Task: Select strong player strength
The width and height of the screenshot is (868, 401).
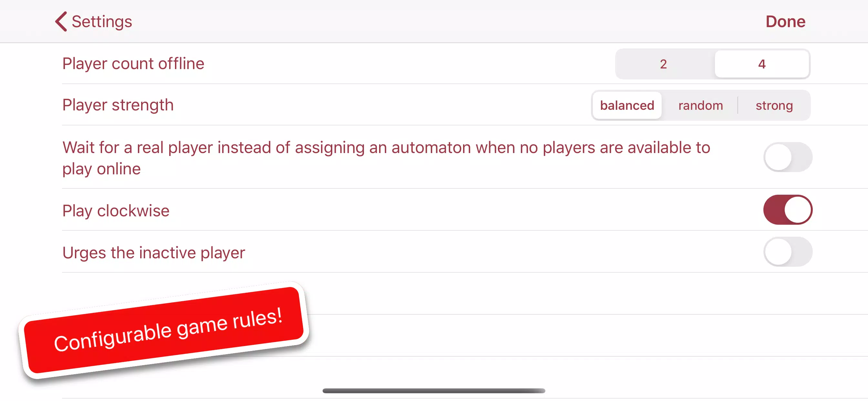Action: pyautogui.click(x=774, y=105)
